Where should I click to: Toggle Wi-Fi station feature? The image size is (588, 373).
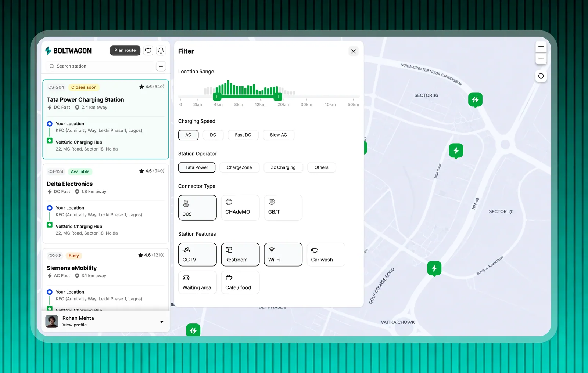tap(283, 254)
